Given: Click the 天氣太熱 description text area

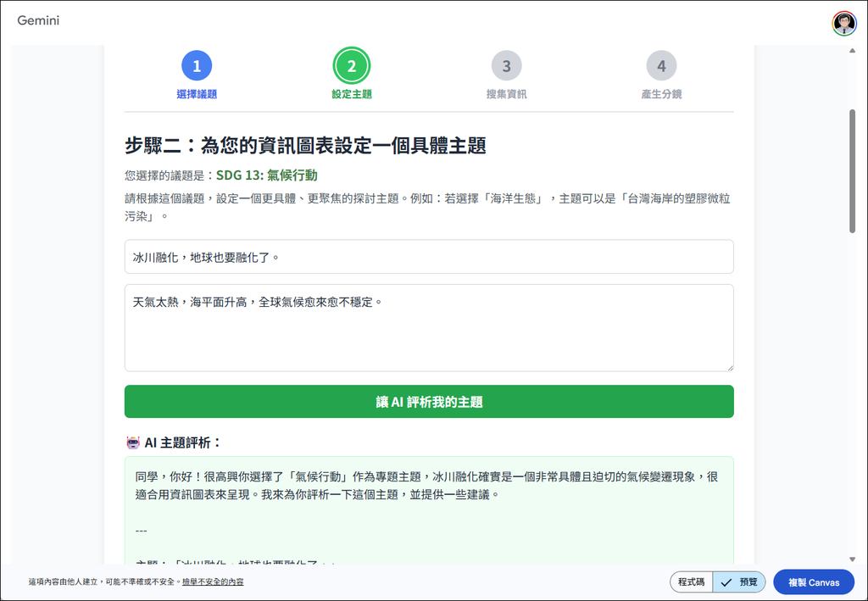Looking at the screenshot, I should pyautogui.click(x=429, y=327).
